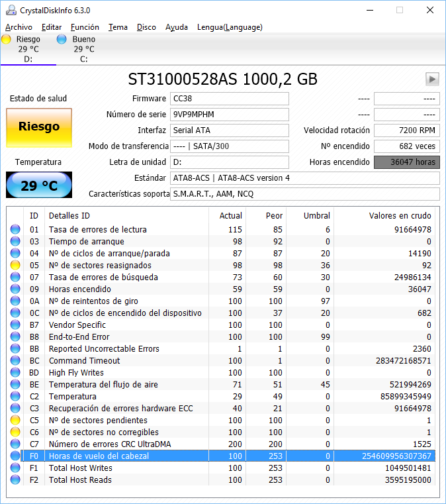The height and width of the screenshot is (504, 446).
Task: Click the transfer mode field SATA/300
Action: coord(229,146)
